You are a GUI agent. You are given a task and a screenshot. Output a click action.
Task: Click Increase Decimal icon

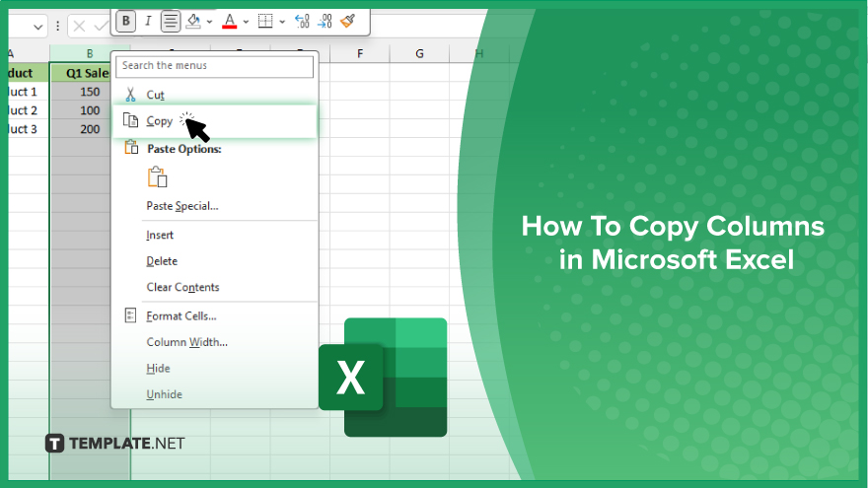pos(302,22)
